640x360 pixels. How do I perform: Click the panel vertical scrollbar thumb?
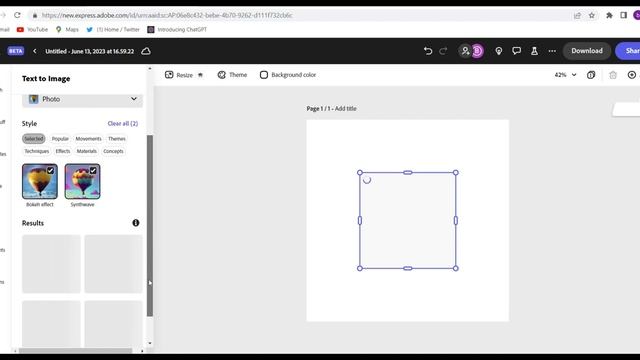tap(150, 225)
